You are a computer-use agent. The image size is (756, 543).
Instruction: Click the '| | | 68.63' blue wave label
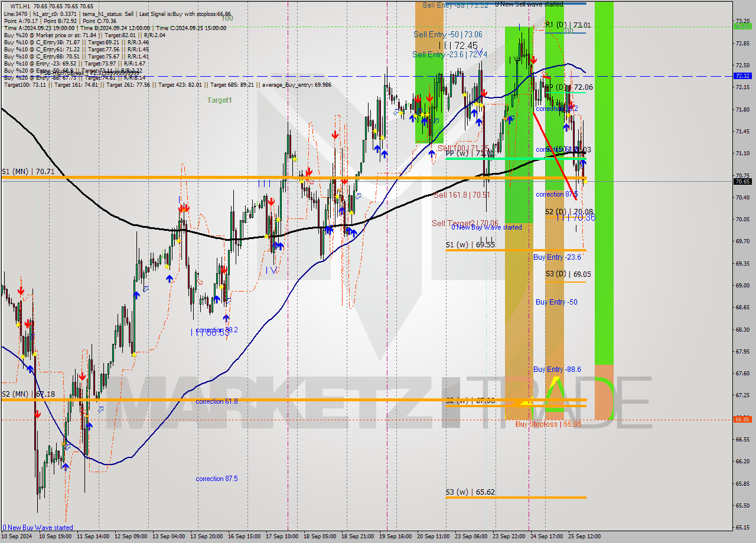pos(209,333)
